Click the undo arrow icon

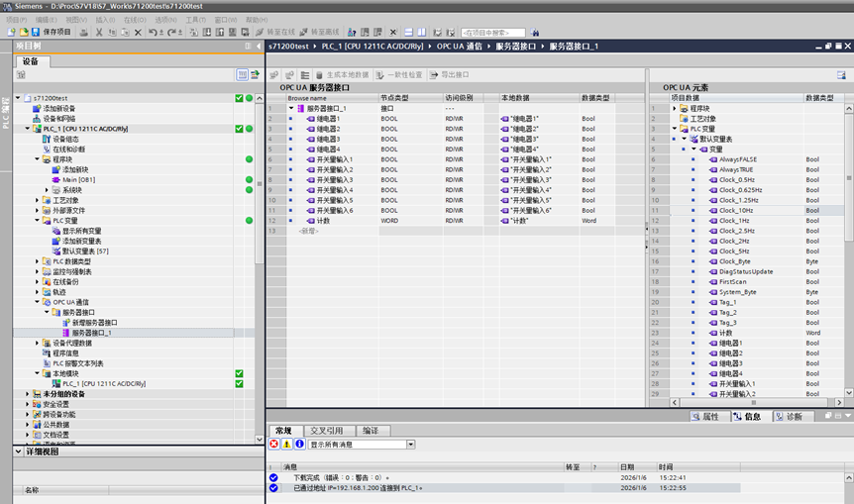pos(153,32)
